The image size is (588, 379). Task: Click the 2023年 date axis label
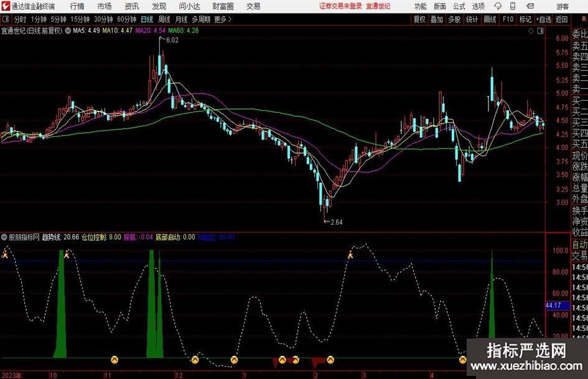point(12,375)
